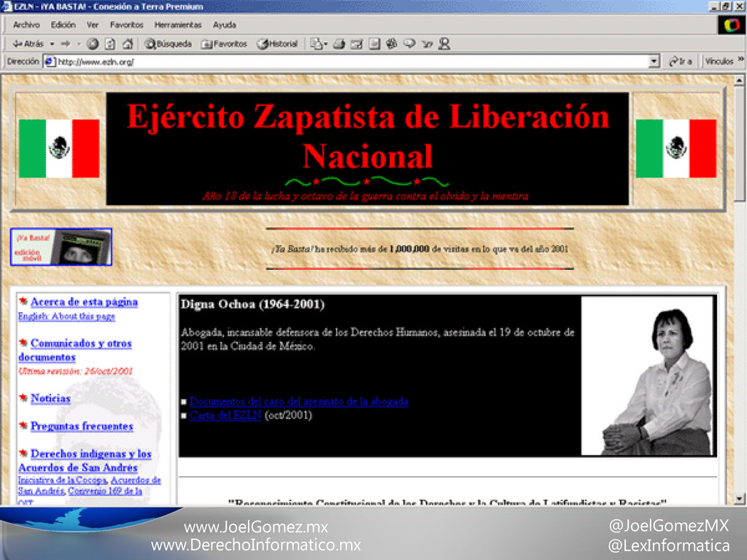Open the English: About this page link
747x560 pixels.
pyautogui.click(x=66, y=316)
